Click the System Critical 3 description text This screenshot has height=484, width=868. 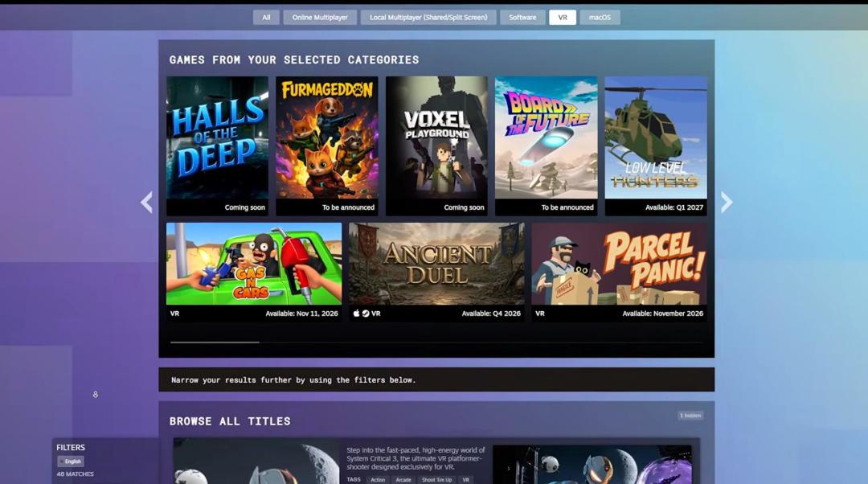point(416,458)
